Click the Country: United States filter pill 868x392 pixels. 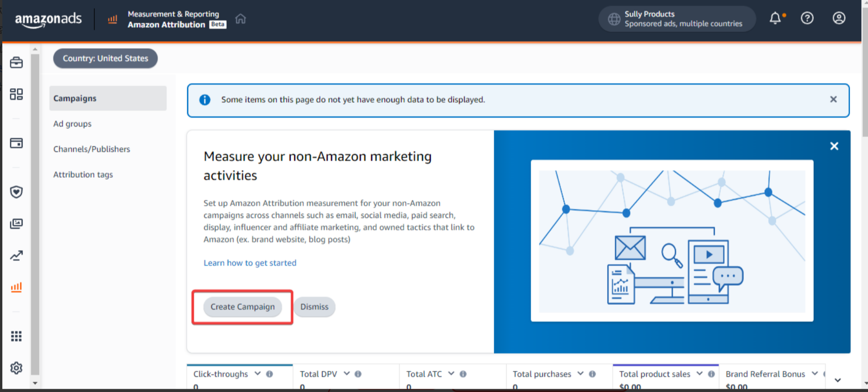[x=105, y=58]
